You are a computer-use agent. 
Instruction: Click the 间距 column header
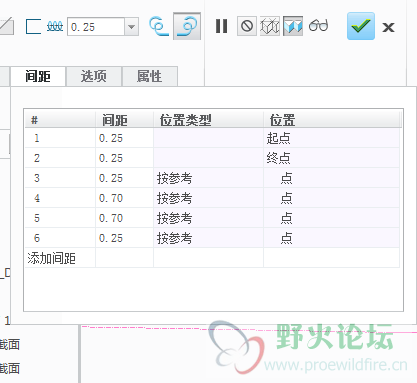click(x=124, y=120)
